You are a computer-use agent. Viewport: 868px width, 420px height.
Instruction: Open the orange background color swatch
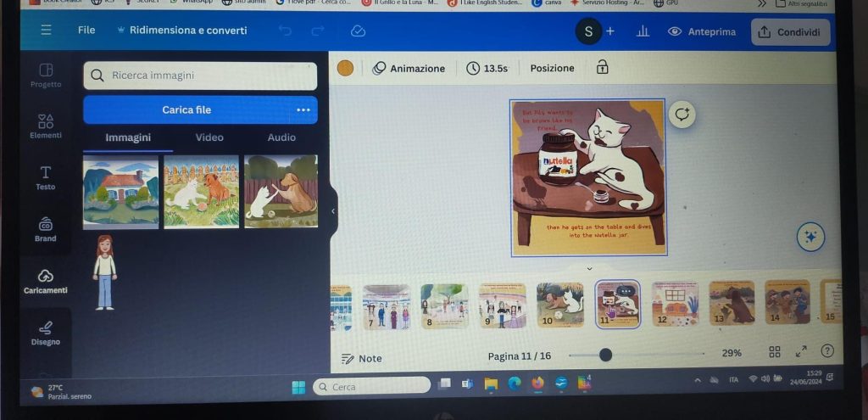(x=346, y=68)
